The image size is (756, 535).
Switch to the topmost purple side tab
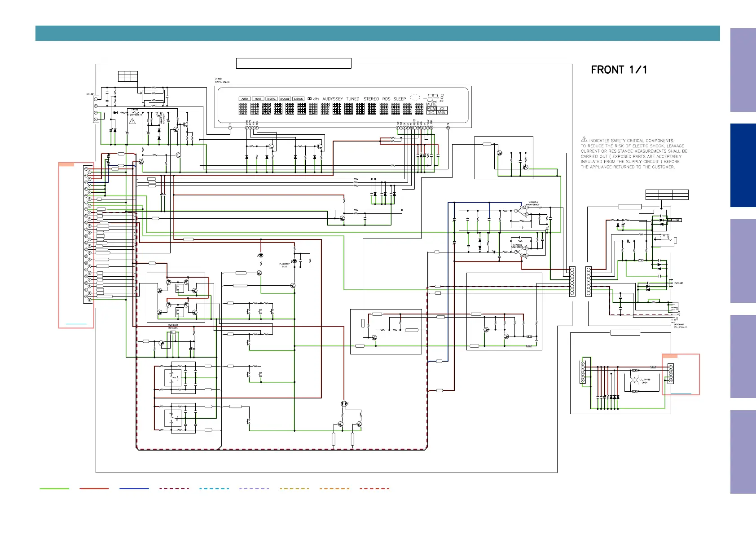pos(743,70)
